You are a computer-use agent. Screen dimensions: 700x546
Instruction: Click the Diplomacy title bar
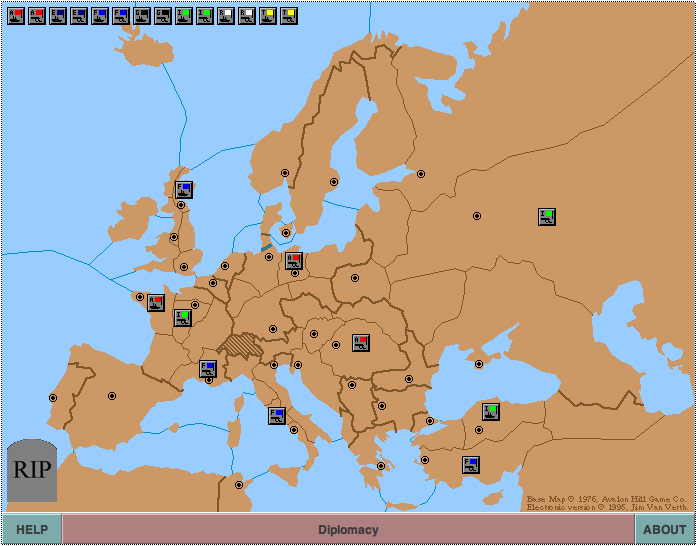click(x=348, y=529)
